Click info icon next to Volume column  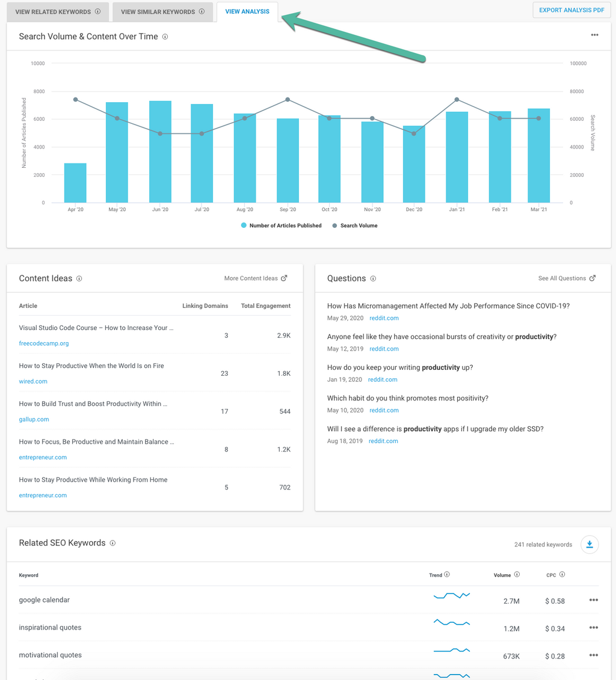517,575
